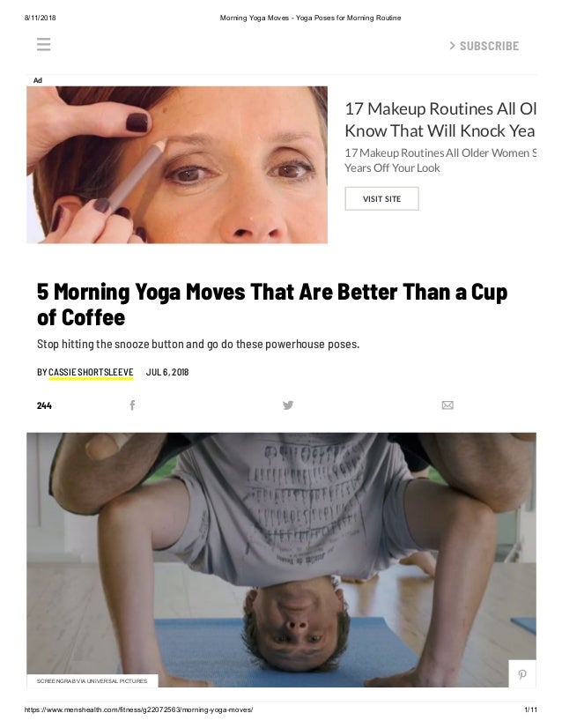Click the snooze button subtitle text
This screenshot has height=728, width=562.
coord(198,344)
